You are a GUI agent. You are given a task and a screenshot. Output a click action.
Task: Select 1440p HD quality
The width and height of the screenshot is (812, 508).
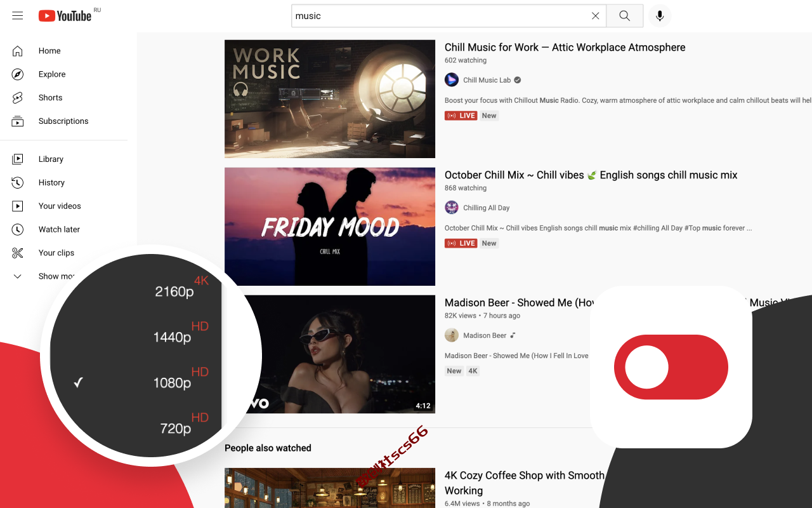[x=181, y=333]
